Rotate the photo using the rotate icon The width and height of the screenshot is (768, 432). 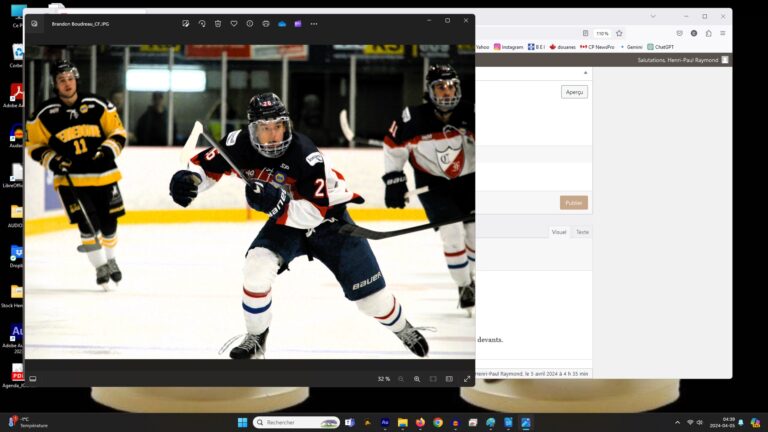pos(202,23)
